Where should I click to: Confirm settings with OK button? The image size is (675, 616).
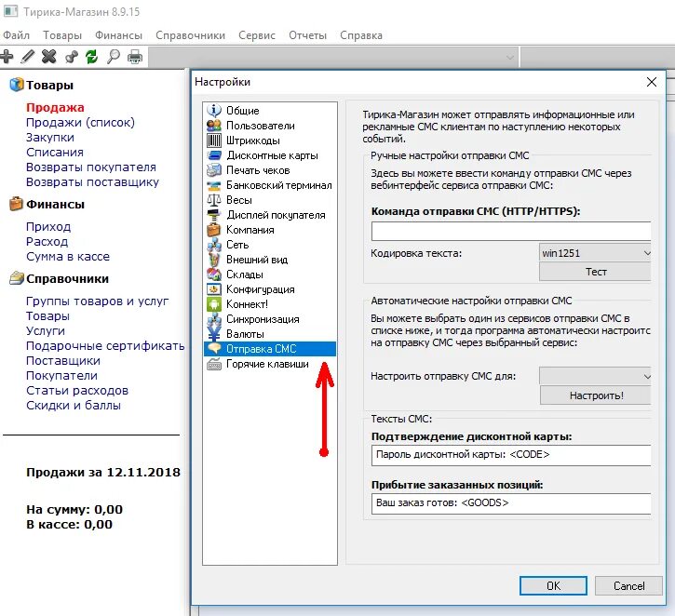(x=553, y=586)
